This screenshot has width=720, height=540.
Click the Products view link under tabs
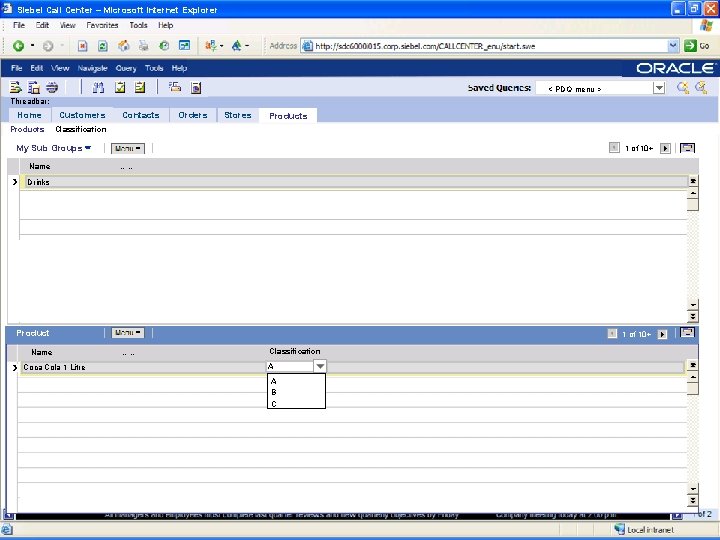click(x=27, y=129)
